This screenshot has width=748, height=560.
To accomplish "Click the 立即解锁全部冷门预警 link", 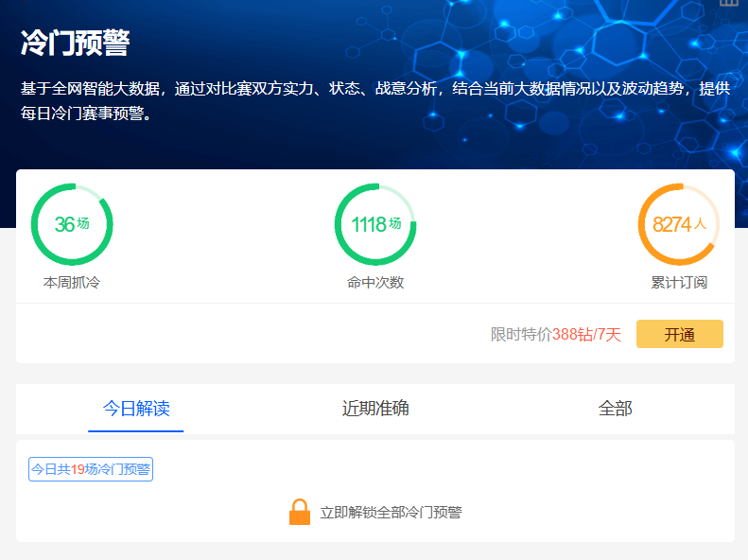I will [391, 513].
